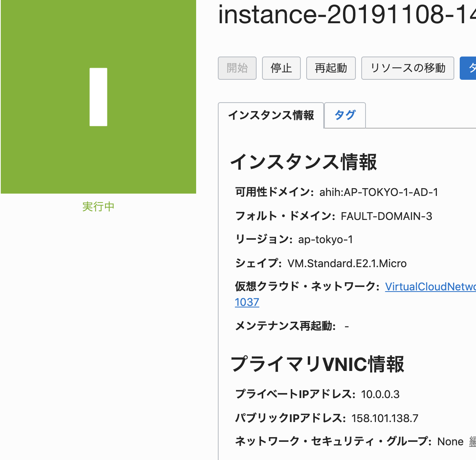The height and width of the screenshot is (460, 476).
Task: Click the 実行中 status label
Action: pos(98,207)
